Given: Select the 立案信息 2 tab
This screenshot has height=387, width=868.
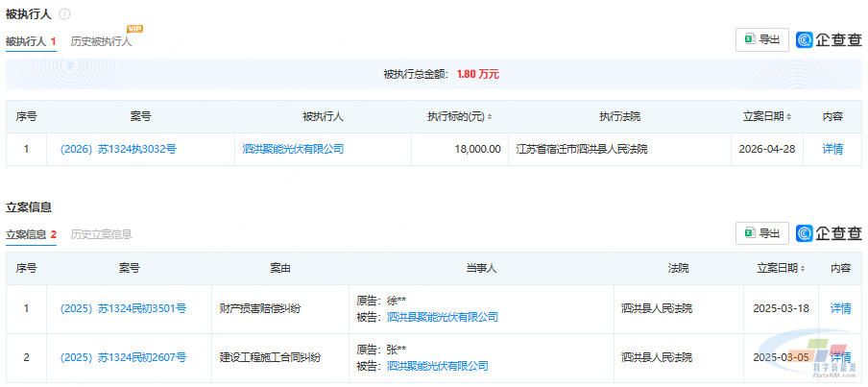Looking at the screenshot, I should [x=31, y=234].
